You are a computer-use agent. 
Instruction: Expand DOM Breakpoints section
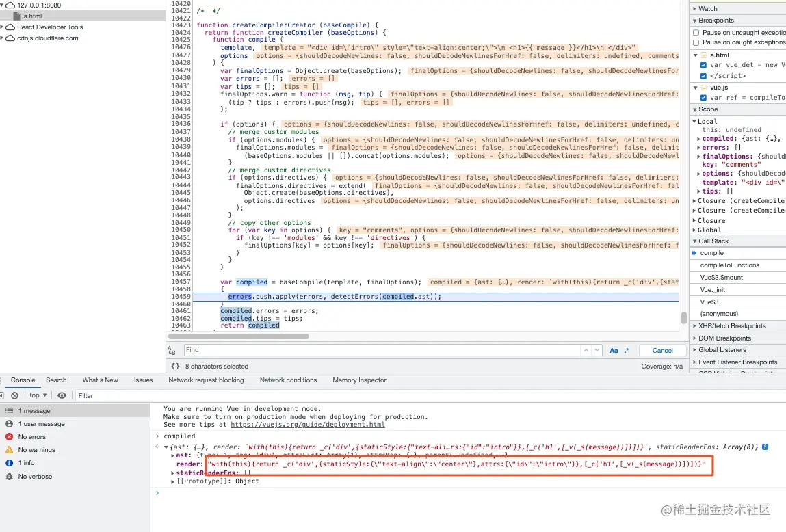tap(695, 338)
